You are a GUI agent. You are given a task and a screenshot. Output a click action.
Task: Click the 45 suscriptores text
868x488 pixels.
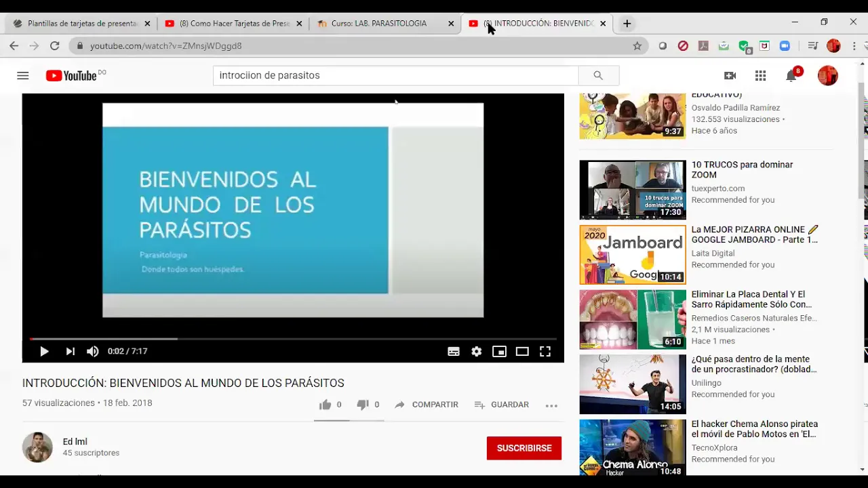91,453
